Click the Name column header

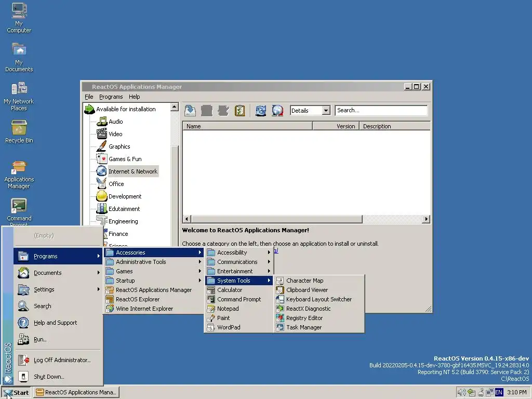pos(247,126)
